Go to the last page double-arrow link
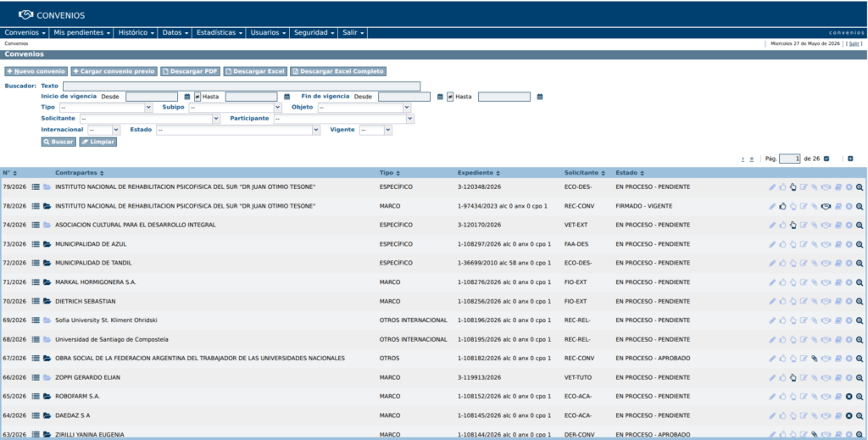 click(751, 159)
